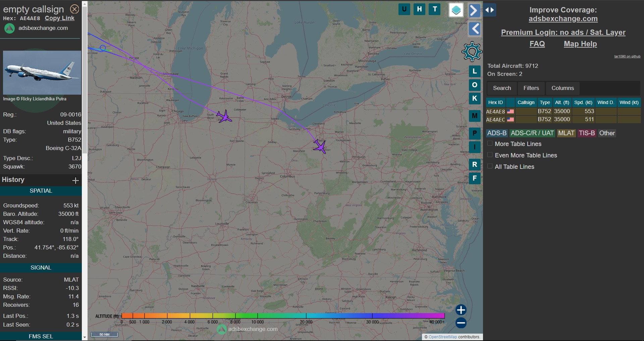Click the registration value 09-0016
Viewport: 644px width, 341px height.
click(71, 114)
